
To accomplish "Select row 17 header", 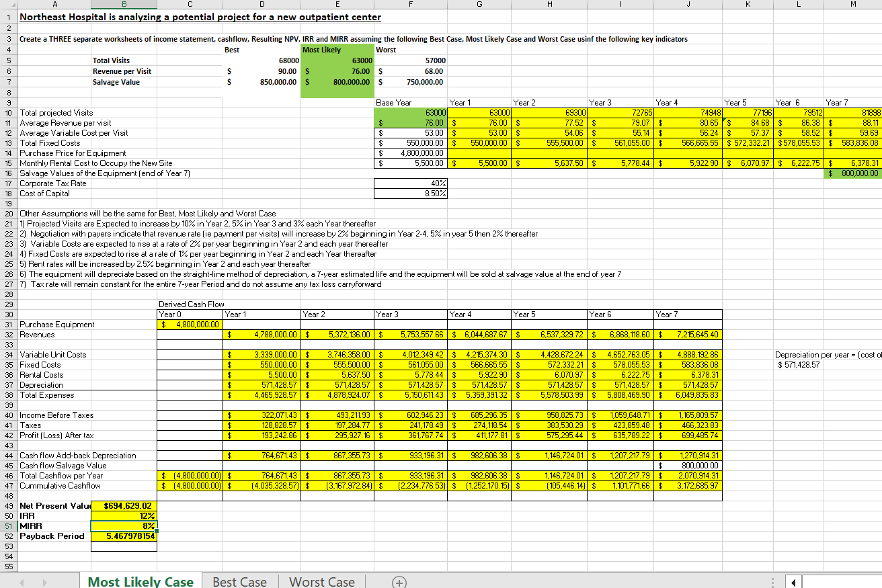I will (7, 183).
